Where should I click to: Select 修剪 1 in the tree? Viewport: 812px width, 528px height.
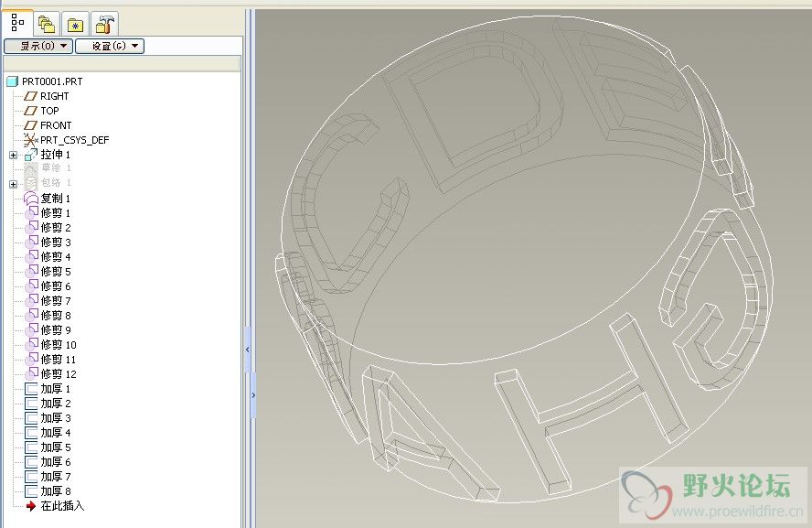tap(56, 213)
